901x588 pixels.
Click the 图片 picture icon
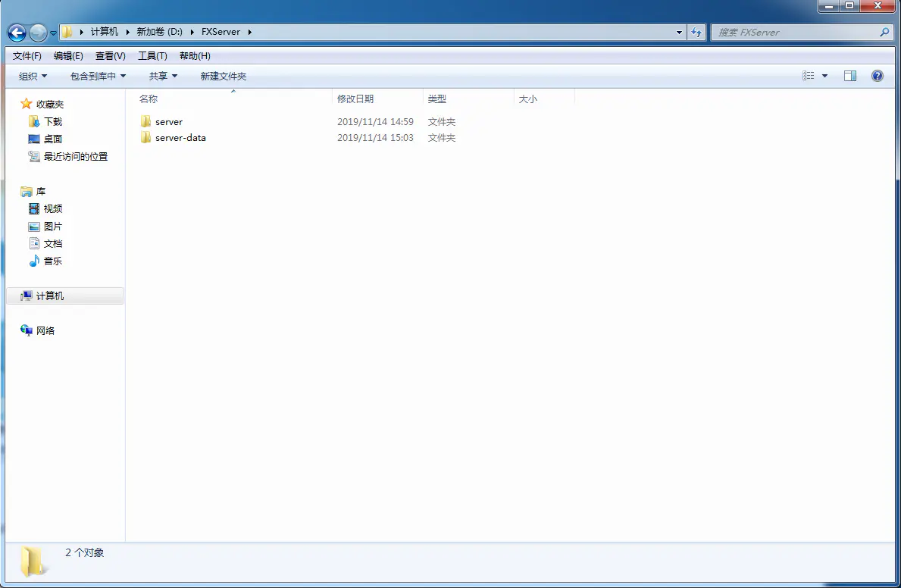pyautogui.click(x=34, y=227)
